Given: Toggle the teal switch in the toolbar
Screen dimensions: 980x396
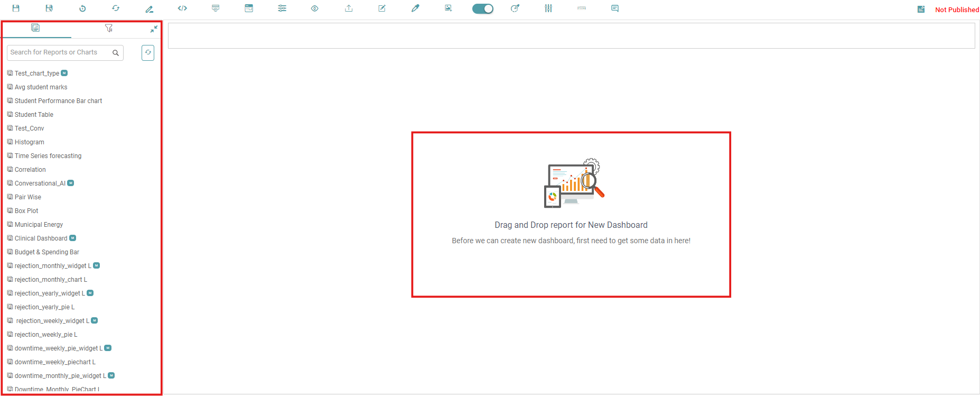Looking at the screenshot, I should (x=482, y=8).
